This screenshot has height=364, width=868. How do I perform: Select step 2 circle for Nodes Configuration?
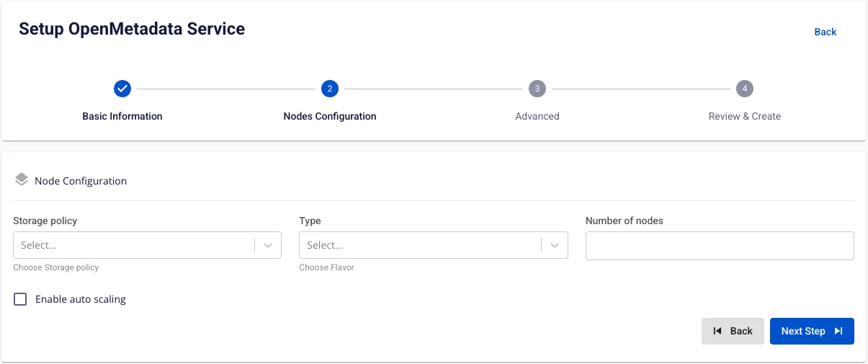(x=330, y=89)
